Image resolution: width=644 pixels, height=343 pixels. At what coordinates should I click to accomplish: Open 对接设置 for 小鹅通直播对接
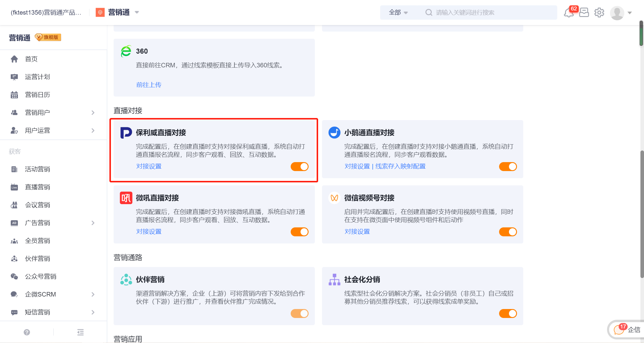coord(357,166)
